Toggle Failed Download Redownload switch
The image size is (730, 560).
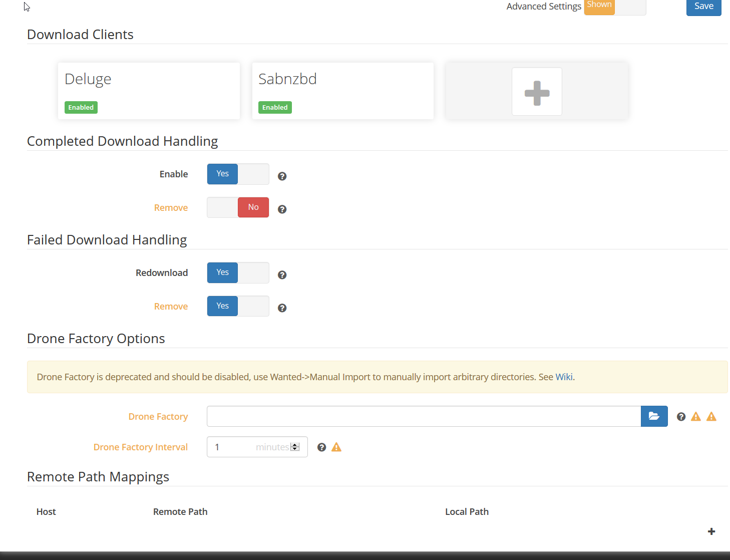tap(238, 272)
